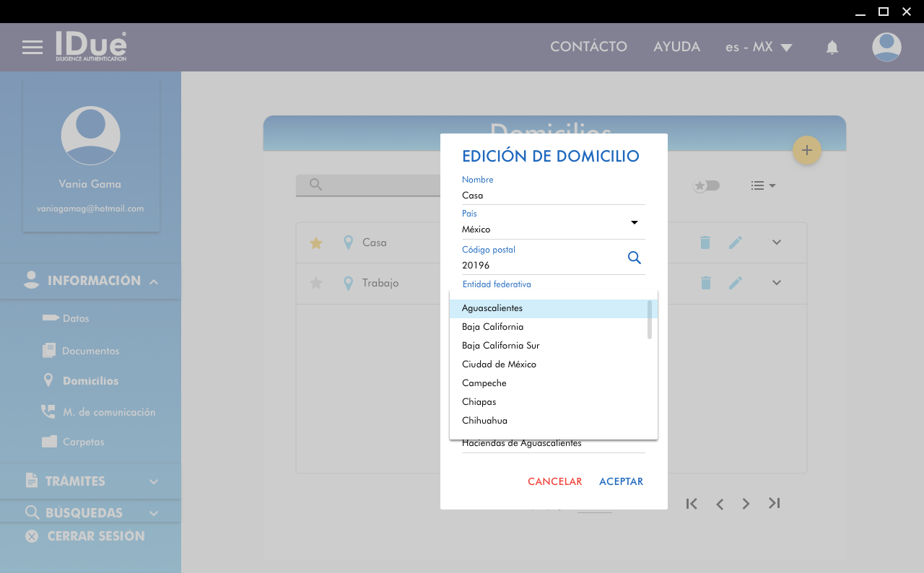
Task: Unstar the Casa address favorite
Action: [x=315, y=243]
